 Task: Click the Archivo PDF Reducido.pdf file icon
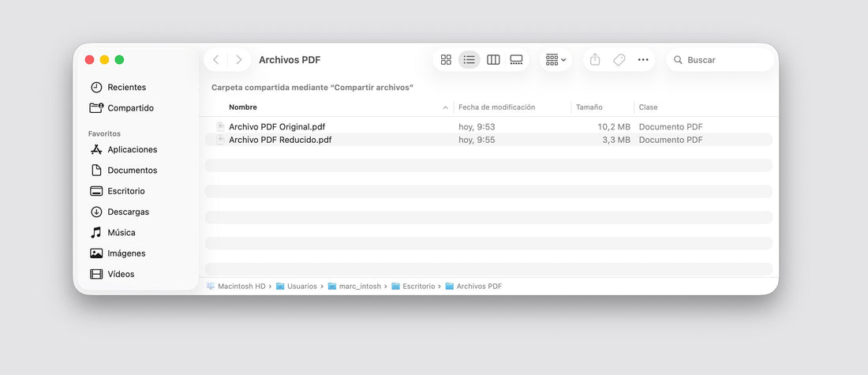(x=220, y=140)
